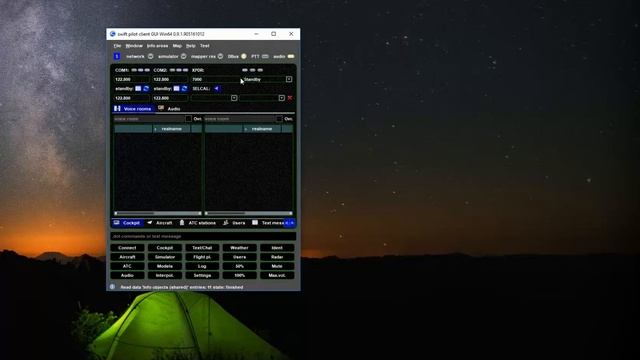The width and height of the screenshot is (640, 360).
Task: Open the File menu
Action: click(117, 46)
